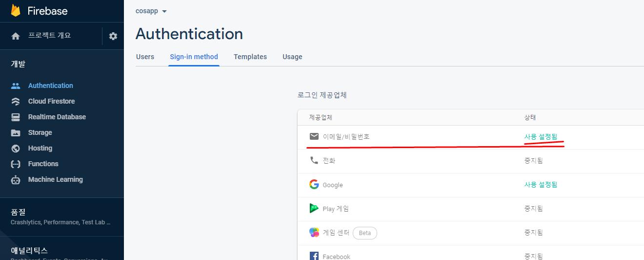Click the phone provider icon
This screenshot has height=260, width=644.
(314, 160)
